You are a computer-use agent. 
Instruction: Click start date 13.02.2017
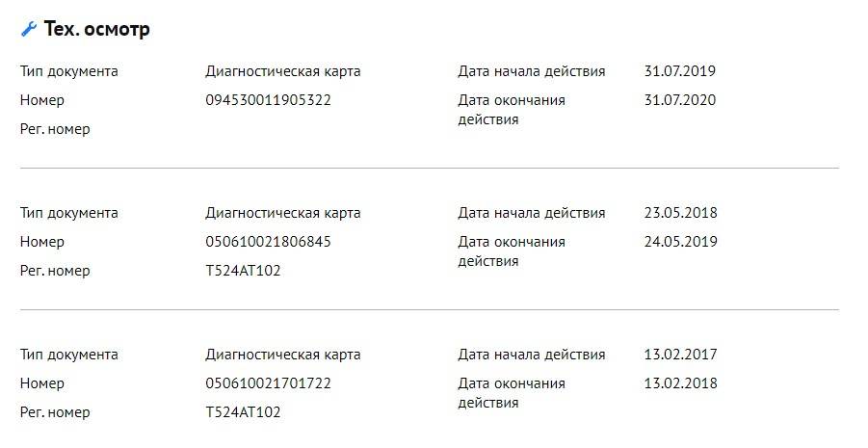coord(680,355)
